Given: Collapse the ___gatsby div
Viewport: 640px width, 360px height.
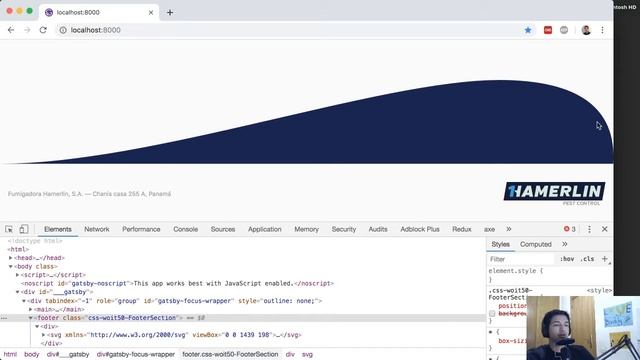Looking at the screenshot, I should tap(18, 292).
